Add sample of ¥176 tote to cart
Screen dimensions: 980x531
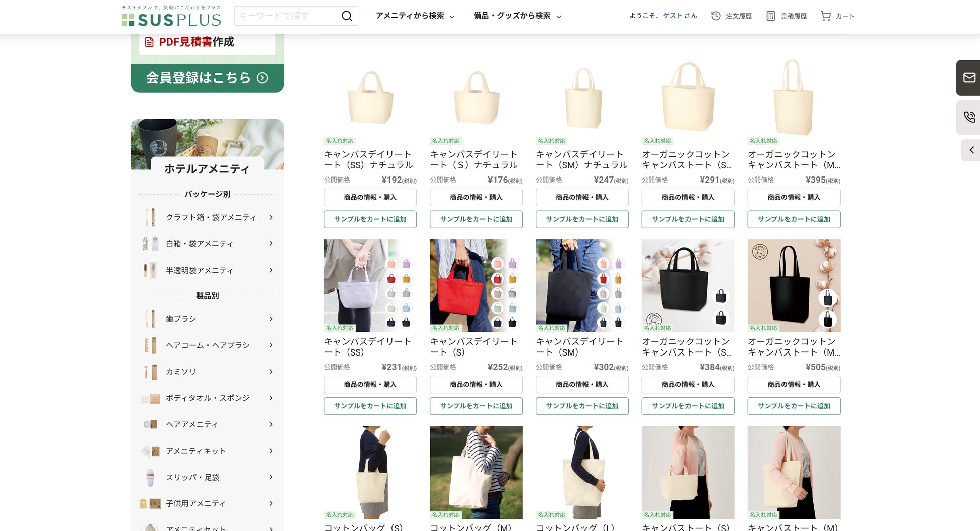(x=476, y=219)
